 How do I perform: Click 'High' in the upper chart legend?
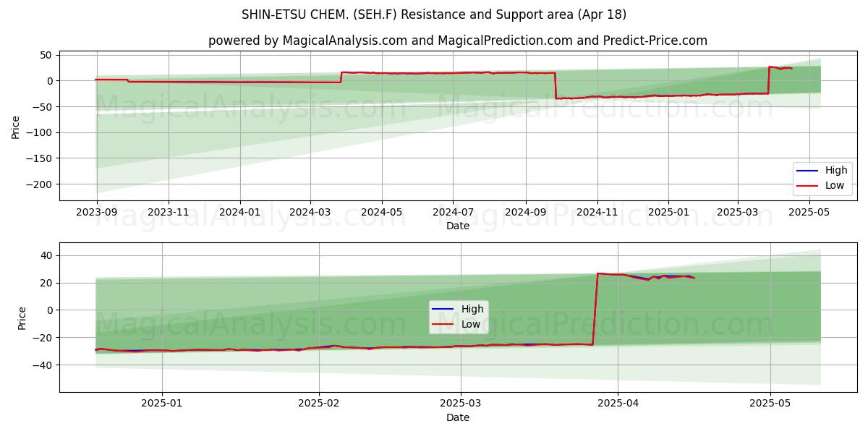tap(836, 171)
